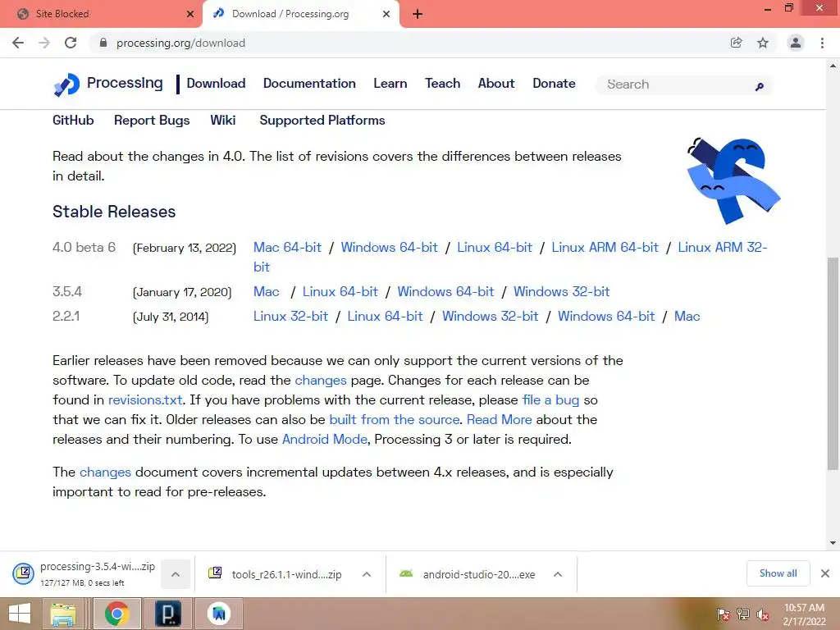Screen dimensions: 840x630
Task: Download 3.5.4 Windows 64-bit
Action: click(445, 292)
